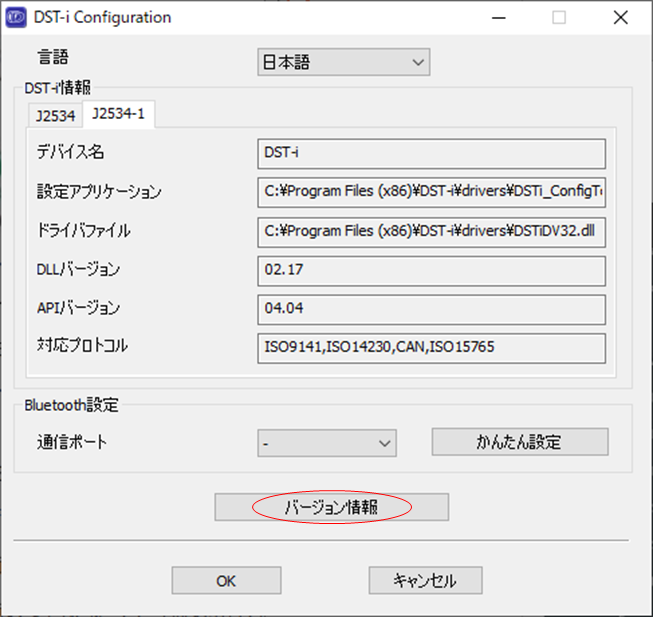The width and height of the screenshot is (653, 617).
Task: Click the デバイス名 label
Action: click(x=70, y=152)
